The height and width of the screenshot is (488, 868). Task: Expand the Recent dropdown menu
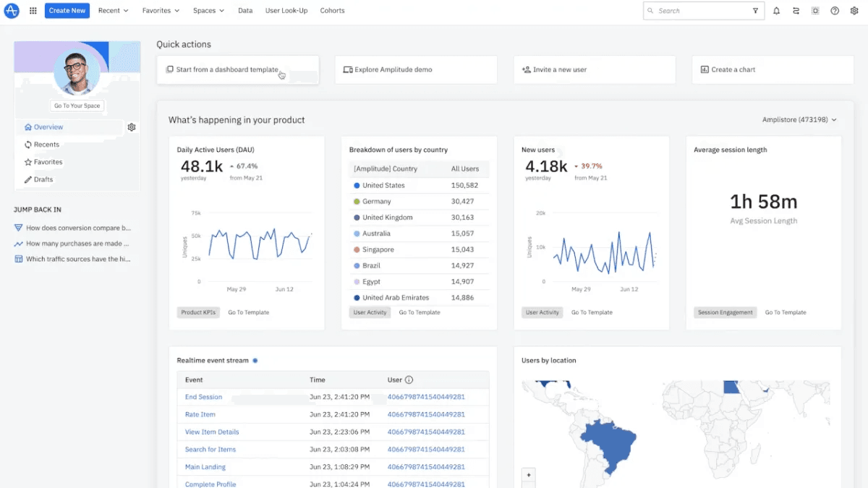[113, 11]
